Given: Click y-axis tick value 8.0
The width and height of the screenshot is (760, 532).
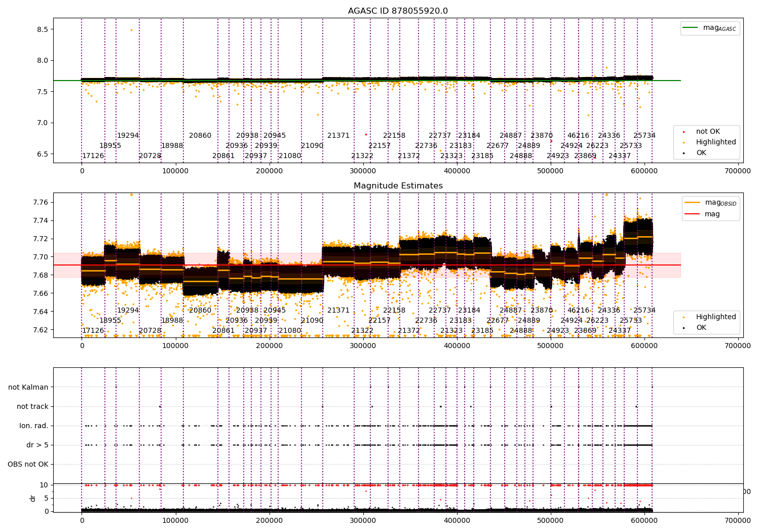Looking at the screenshot, I should tap(43, 61).
